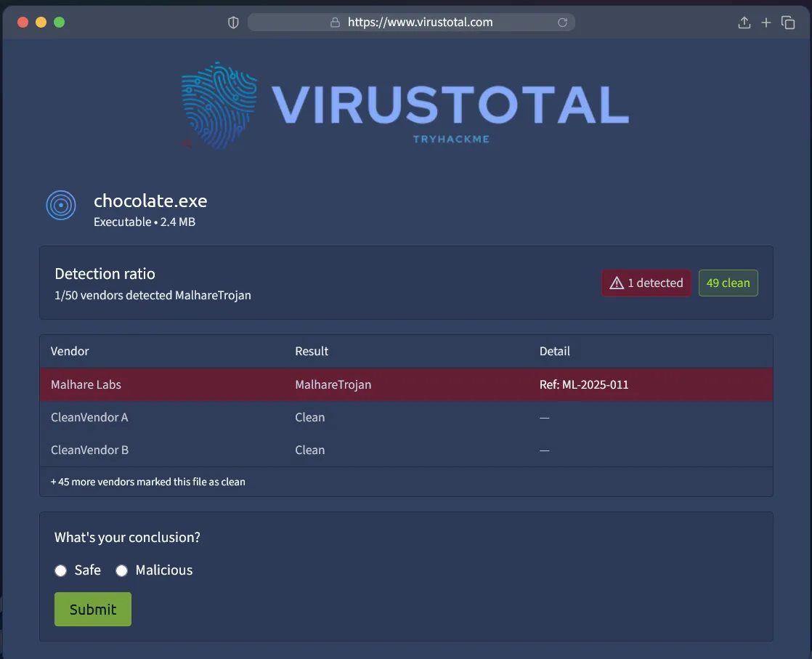Click the VirusTotal fingerprint shield logo
The image size is (812, 659).
click(219, 104)
